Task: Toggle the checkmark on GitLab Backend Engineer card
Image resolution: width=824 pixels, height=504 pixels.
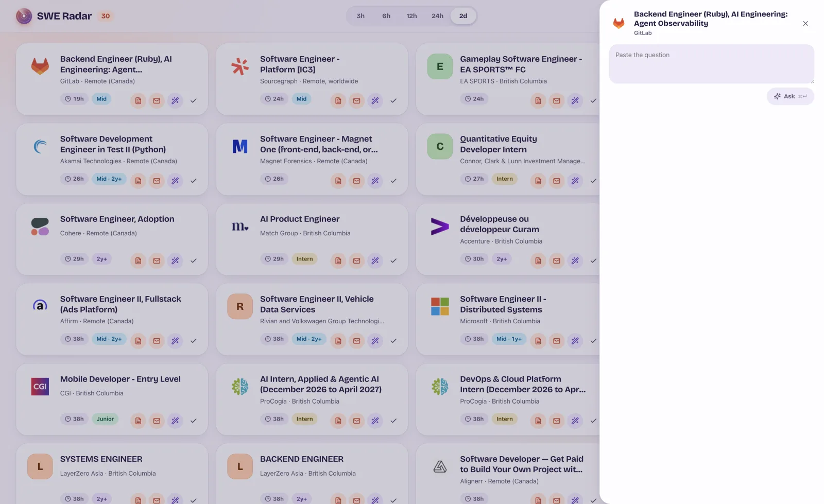Action: tap(194, 100)
